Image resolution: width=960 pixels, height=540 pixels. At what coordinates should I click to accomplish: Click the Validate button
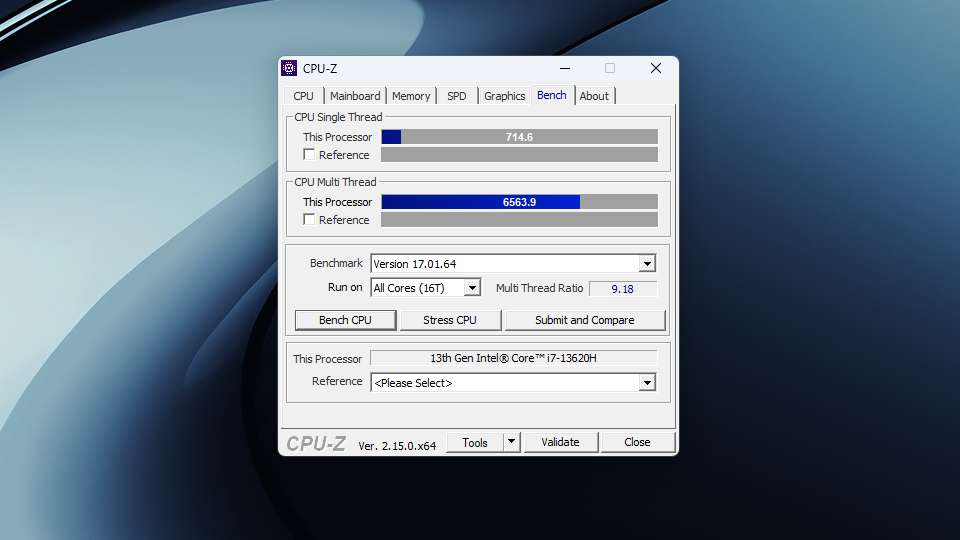[560, 442]
